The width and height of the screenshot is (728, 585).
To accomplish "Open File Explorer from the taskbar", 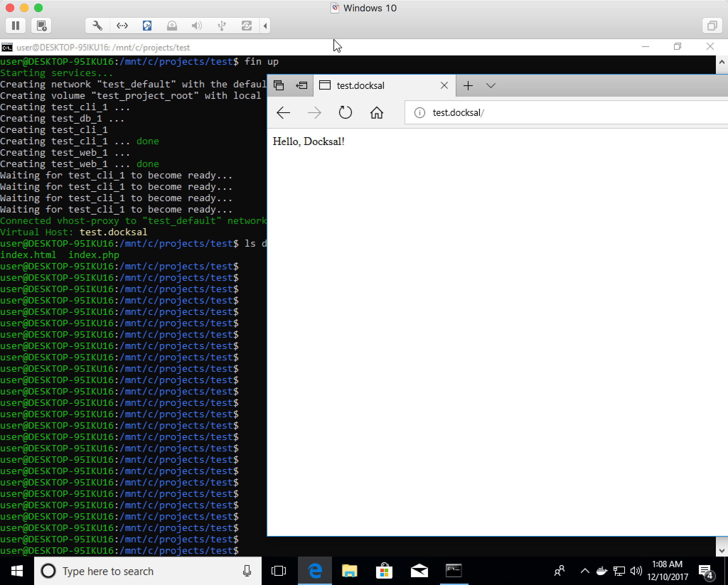I will [x=349, y=571].
